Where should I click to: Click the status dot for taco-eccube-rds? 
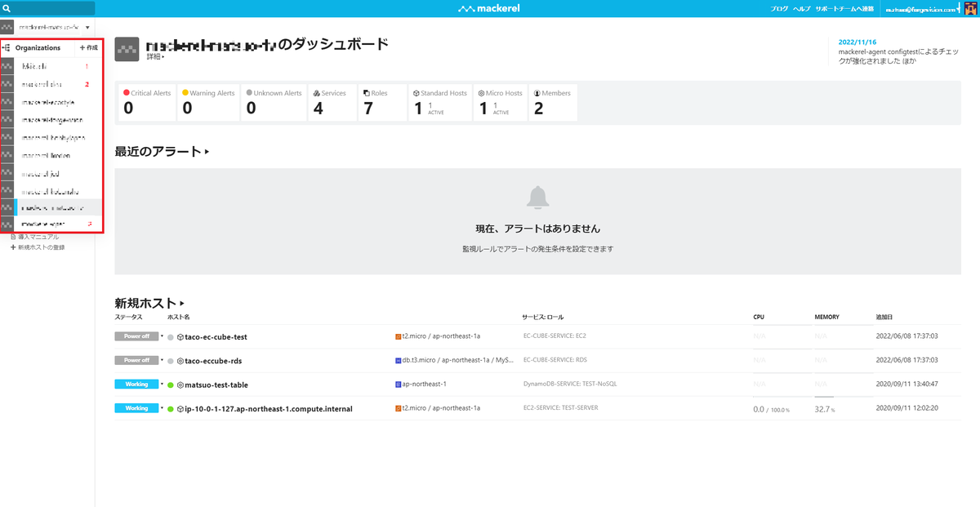coord(171,360)
